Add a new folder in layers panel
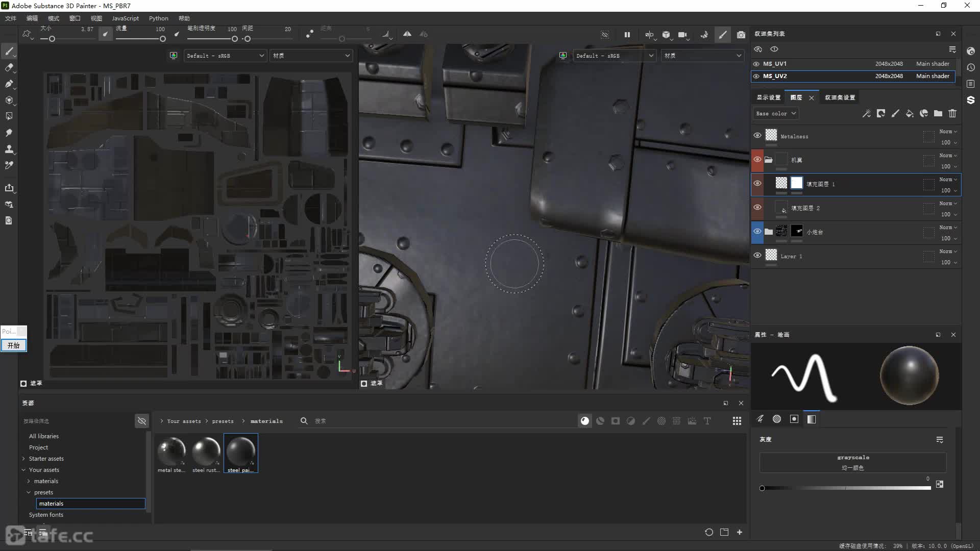980x551 pixels. pyautogui.click(x=938, y=113)
